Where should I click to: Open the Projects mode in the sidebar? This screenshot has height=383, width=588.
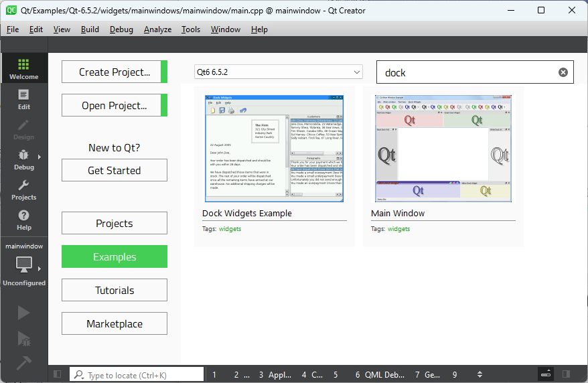point(23,190)
